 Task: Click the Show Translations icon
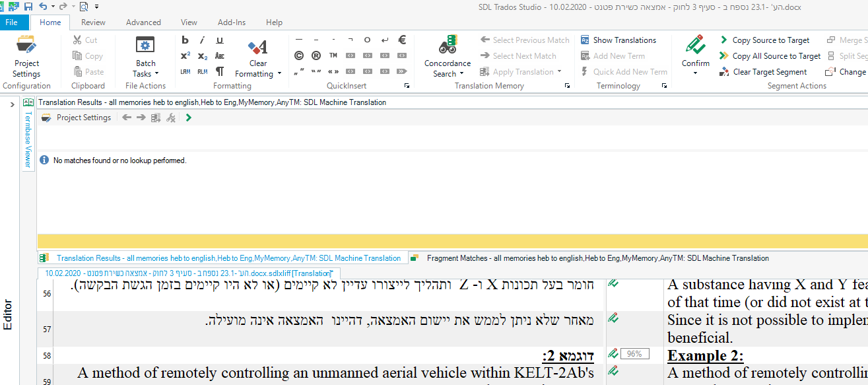[x=584, y=40]
